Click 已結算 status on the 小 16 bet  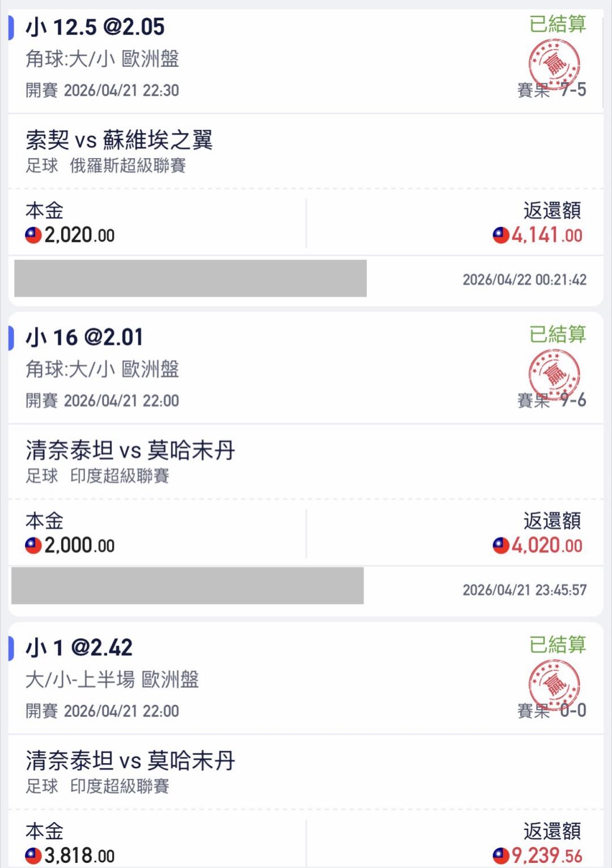558,335
